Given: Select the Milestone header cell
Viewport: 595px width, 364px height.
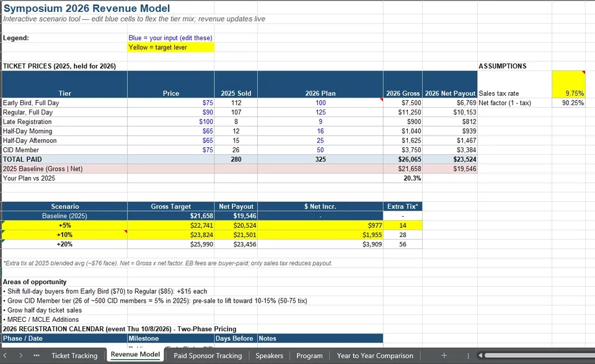Looking at the screenshot, I should (x=171, y=338).
